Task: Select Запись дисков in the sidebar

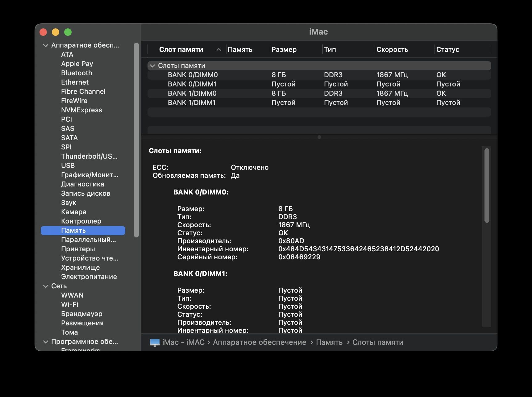Action: tap(86, 194)
